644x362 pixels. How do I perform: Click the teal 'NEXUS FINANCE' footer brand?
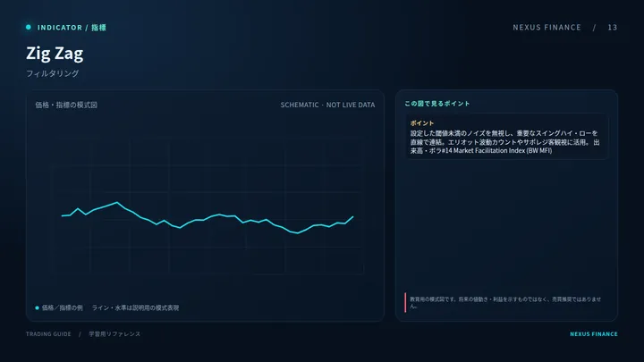594,334
